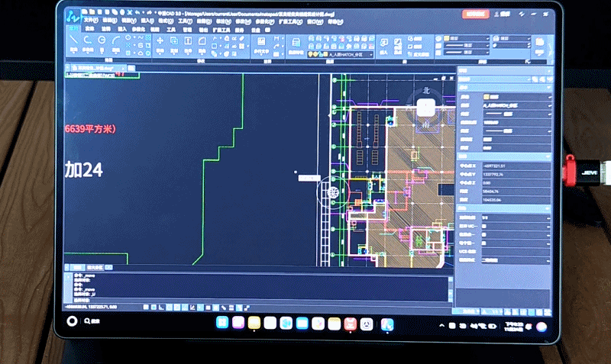Open the red WPS app in the dock
This screenshot has width=611, height=364.
351,324
